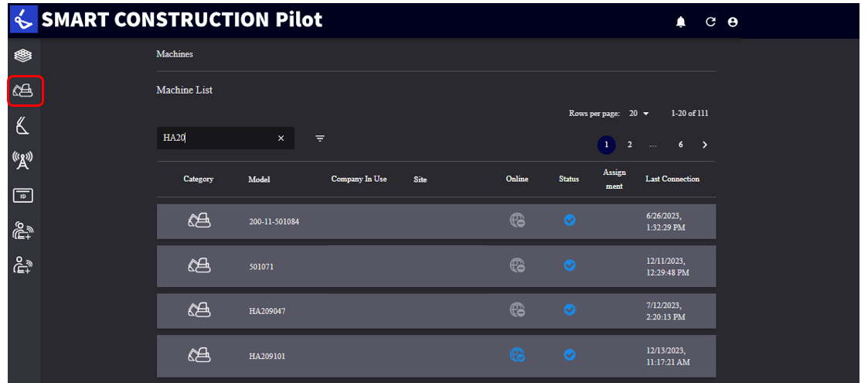The height and width of the screenshot is (383, 868).
Task: Click the 6/26/2023 last connection time
Action: coord(666,221)
